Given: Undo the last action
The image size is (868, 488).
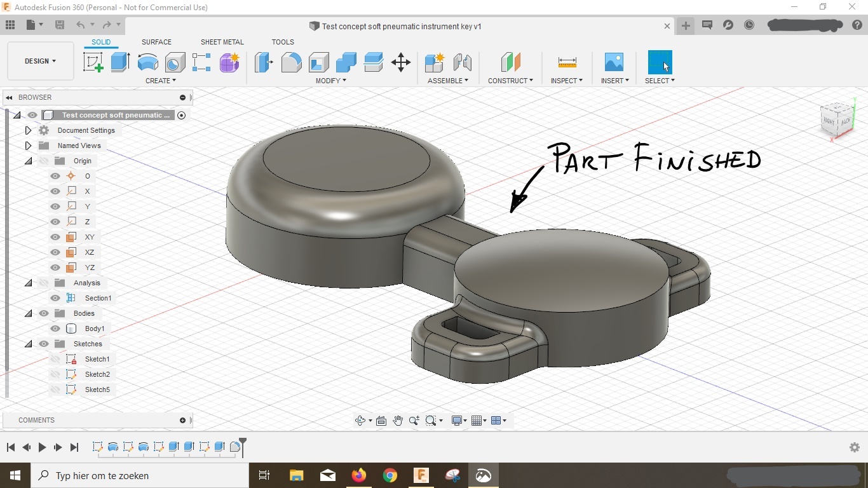Looking at the screenshot, I should (x=81, y=25).
